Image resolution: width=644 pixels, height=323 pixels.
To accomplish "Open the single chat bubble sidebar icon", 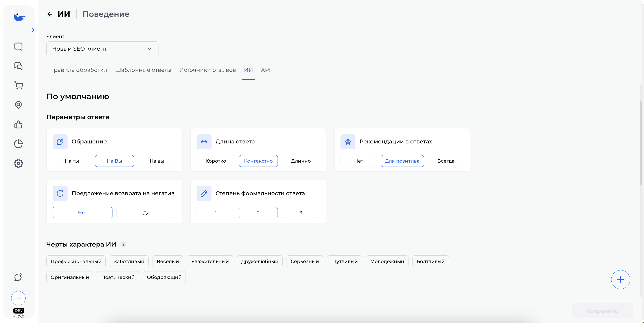I will (x=18, y=46).
